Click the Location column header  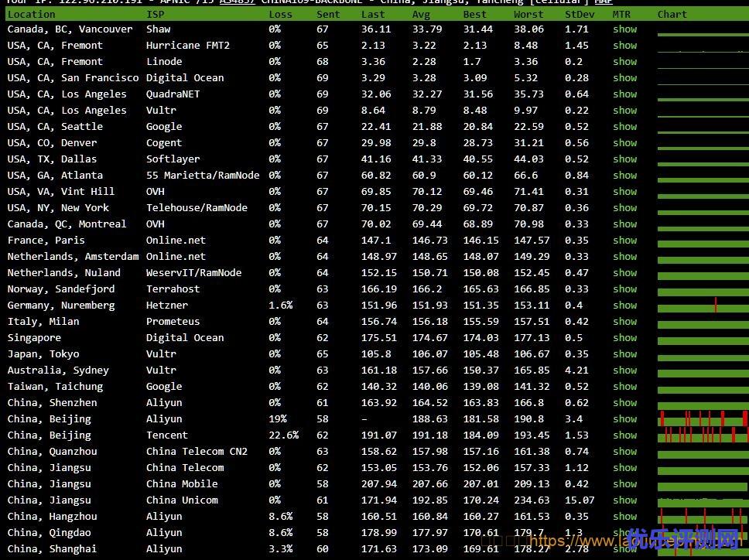click(x=32, y=14)
